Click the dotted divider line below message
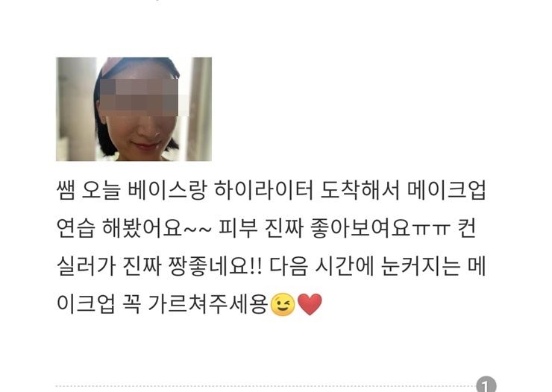This screenshot has width=552, height=392. [266, 386]
